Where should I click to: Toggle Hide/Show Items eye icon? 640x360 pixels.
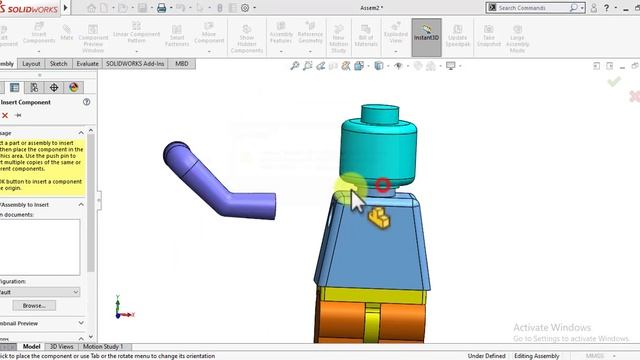[x=398, y=66]
